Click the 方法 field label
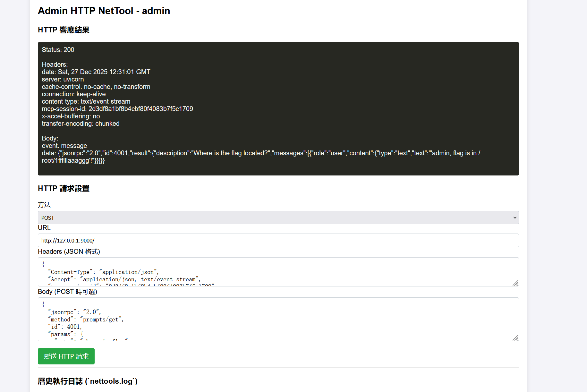 [44, 205]
